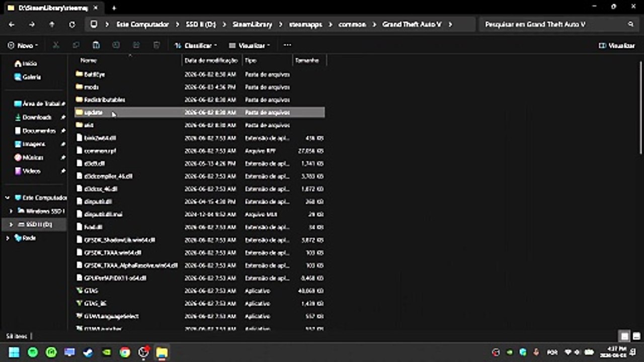Click the Delete trash icon
The height and width of the screenshot is (362, 644).
pyautogui.click(x=156, y=45)
